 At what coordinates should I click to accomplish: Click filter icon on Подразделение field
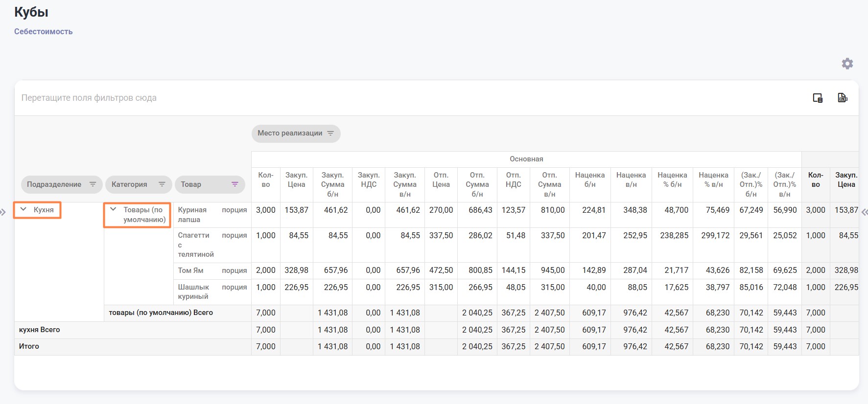93,184
